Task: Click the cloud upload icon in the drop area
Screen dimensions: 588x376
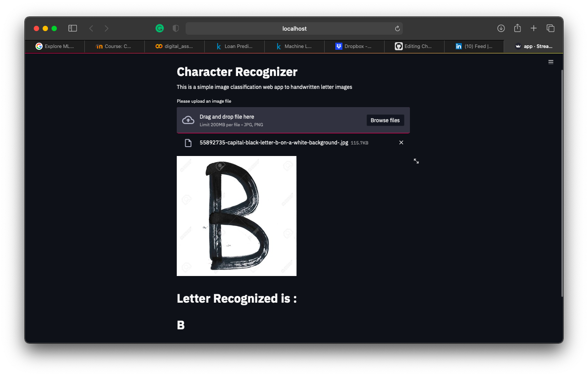Action: [188, 120]
